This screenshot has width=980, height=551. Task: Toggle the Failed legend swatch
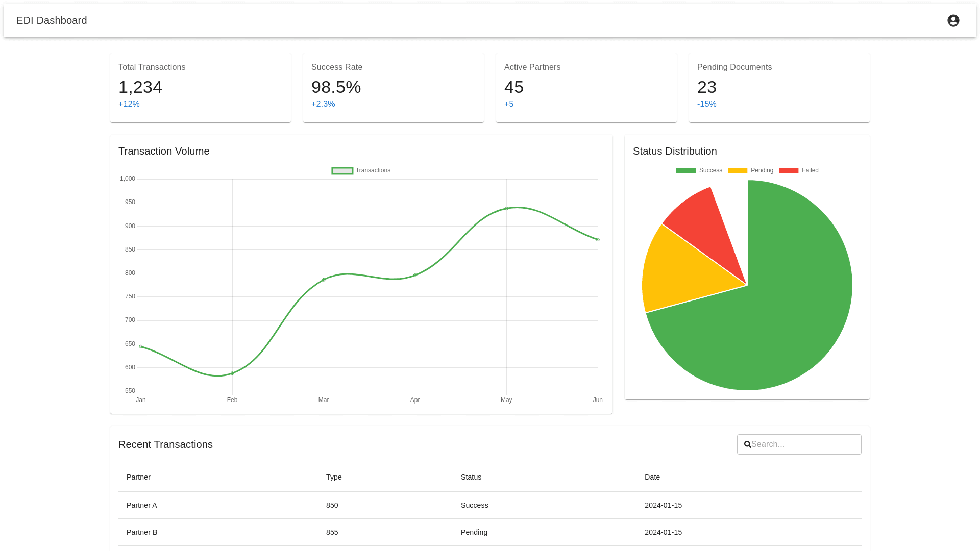pyautogui.click(x=789, y=170)
